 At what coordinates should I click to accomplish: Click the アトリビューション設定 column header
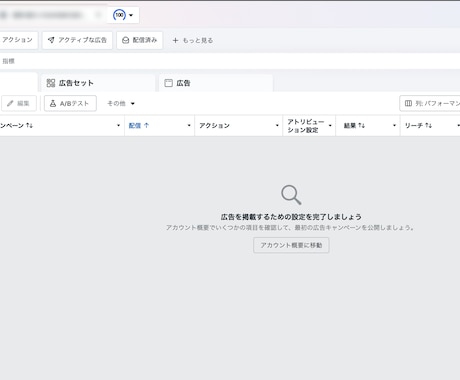[x=305, y=126]
